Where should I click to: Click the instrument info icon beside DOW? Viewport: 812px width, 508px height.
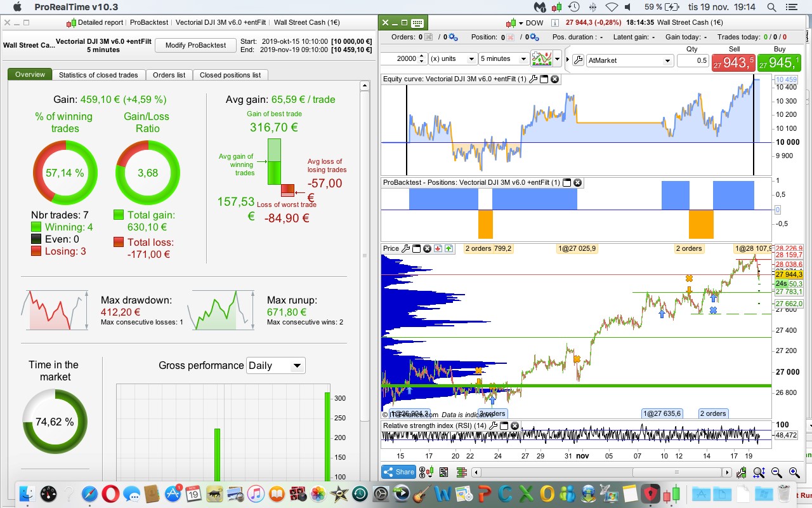coord(554,23)
